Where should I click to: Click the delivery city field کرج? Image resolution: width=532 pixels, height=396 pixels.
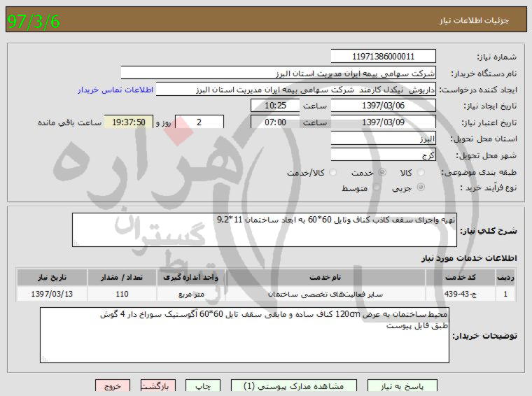384,155
